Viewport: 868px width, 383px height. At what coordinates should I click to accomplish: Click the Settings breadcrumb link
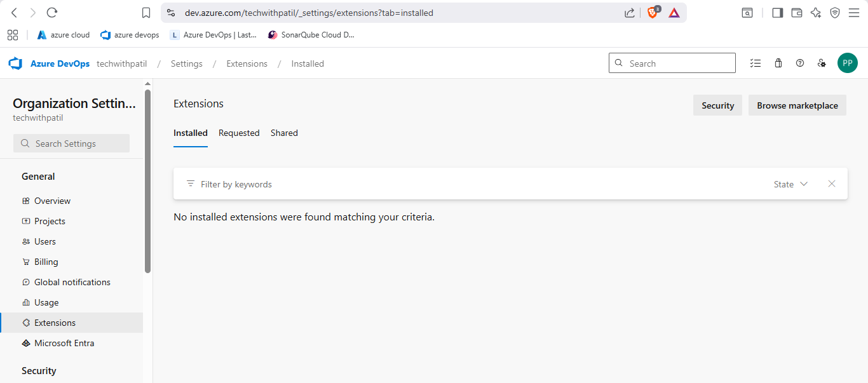pyautogui.click(x=186, y=64)
